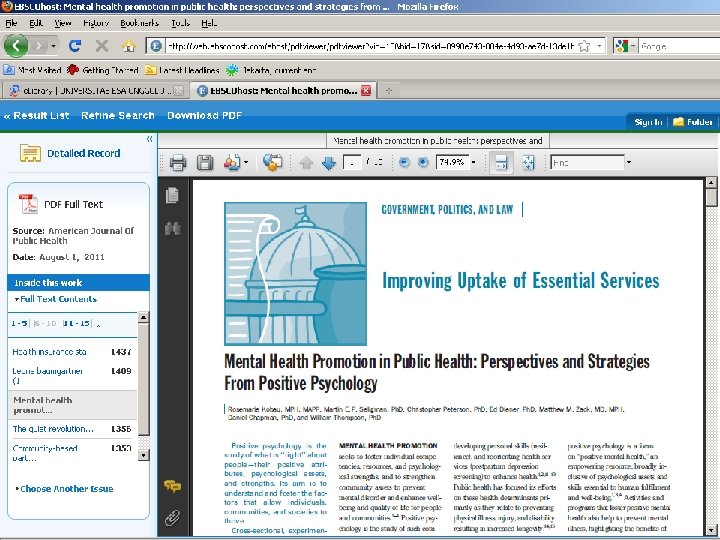Open the dropdown arrow next to collaborate icon

point(246,163)
